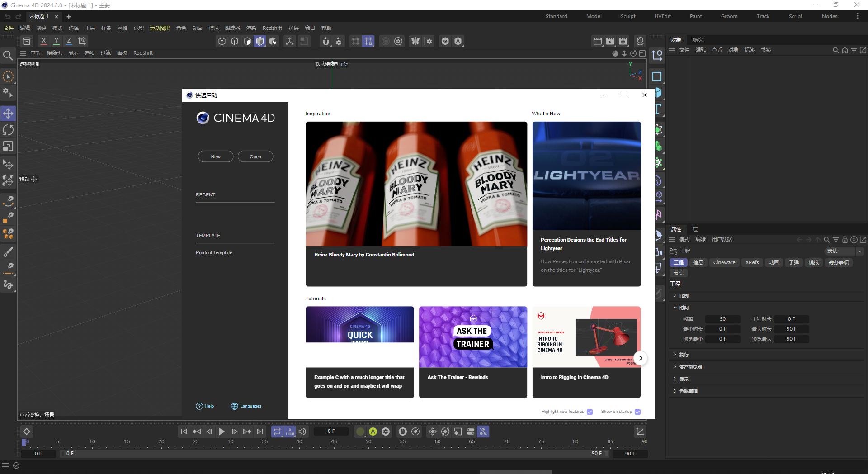The image size is (868, 474).
Task: Switch to Sculpt layout tab
Action: [x=628, y=16]
